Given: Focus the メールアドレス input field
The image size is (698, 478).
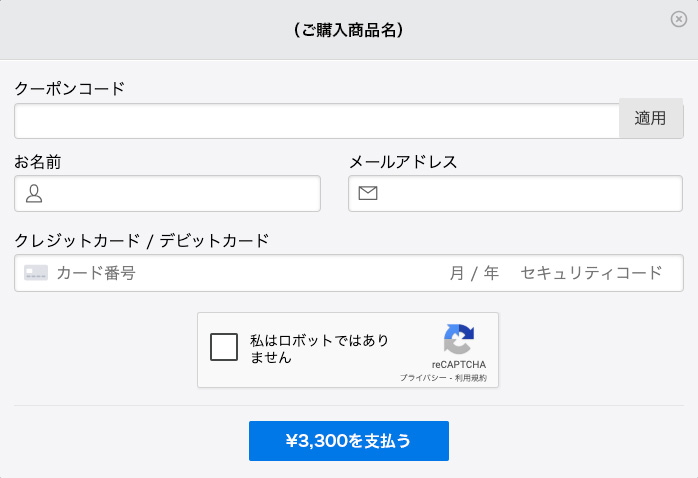Looking at the screenshot, I should click(530, 194).
